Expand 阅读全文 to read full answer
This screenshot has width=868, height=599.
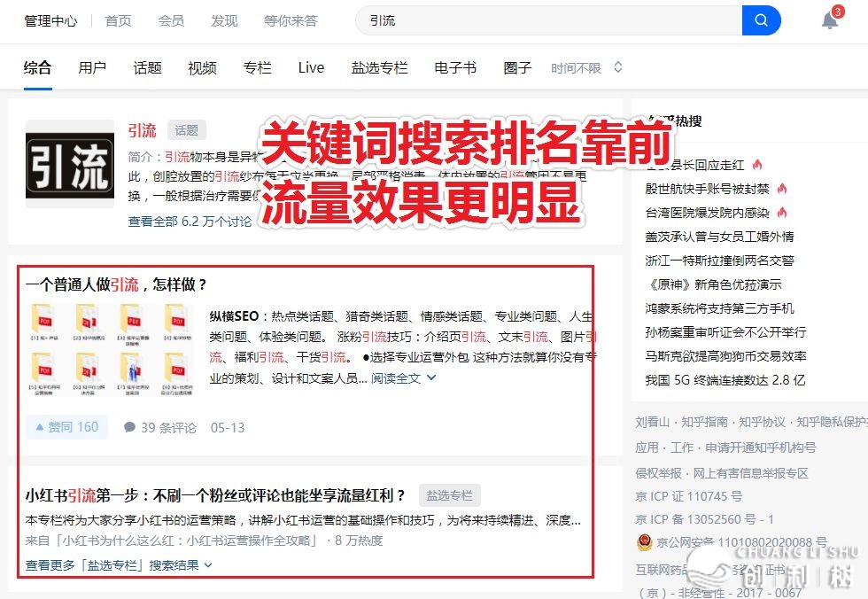(403, 378)
